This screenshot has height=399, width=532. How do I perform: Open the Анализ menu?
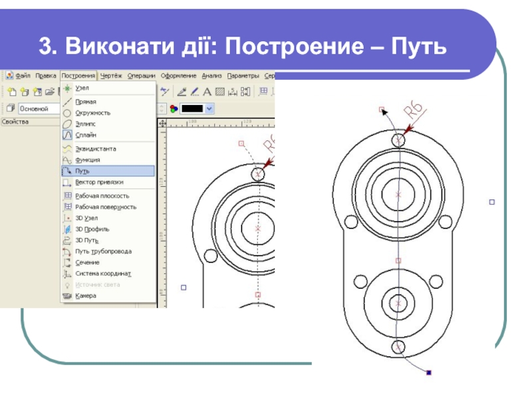click(211, 76)
